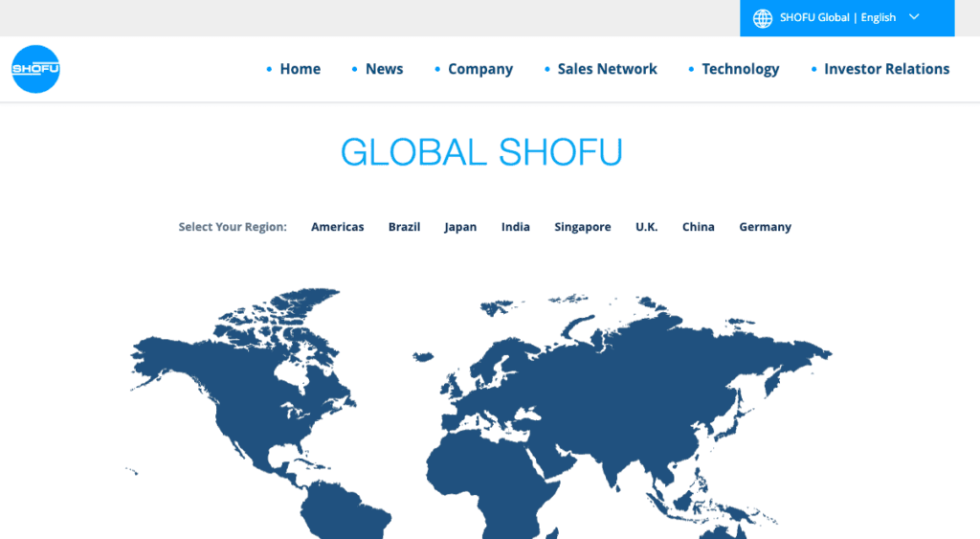Image resolution: width=980 pixels, height=539 pixels.
Task: Open the News menu item
Action: (x=385, y=69)
